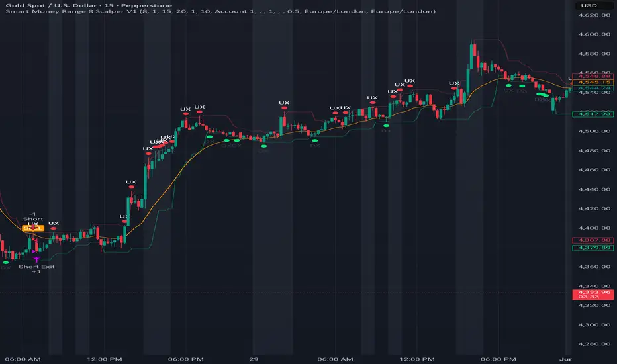Click the current price 4,333.96 countdown label
The height and width of the screenshot is (364, 617).
[593, 295]
